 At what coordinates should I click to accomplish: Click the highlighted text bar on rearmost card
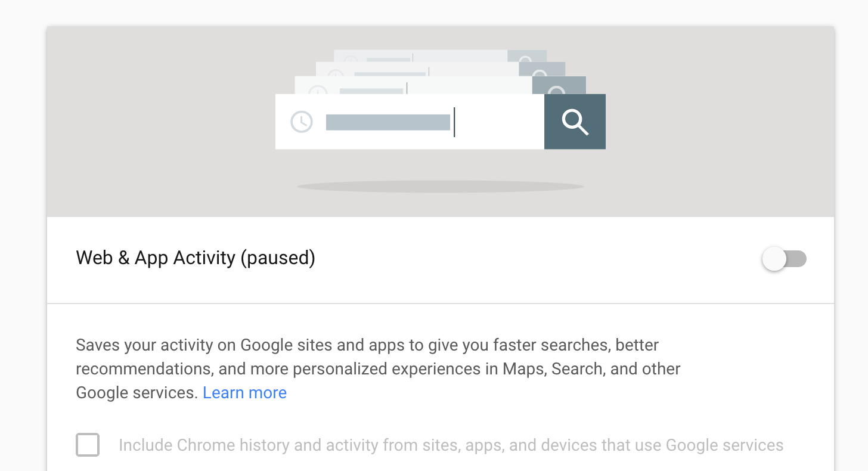388,59
